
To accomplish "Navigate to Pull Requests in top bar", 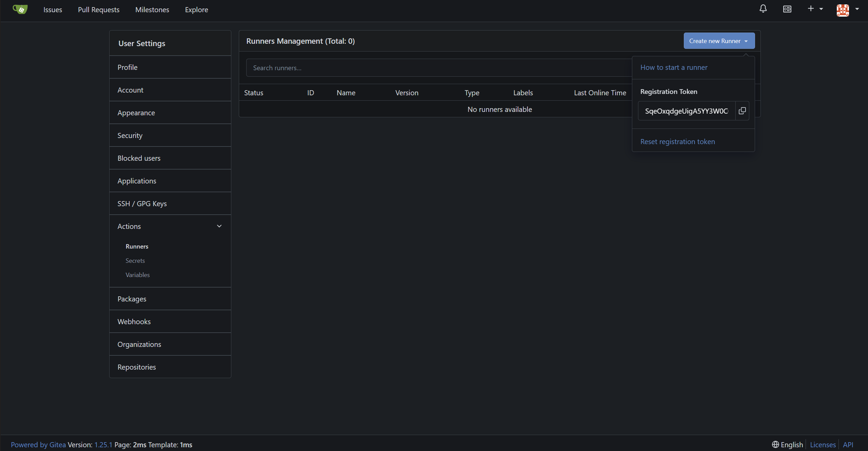I will coord(98,9).
